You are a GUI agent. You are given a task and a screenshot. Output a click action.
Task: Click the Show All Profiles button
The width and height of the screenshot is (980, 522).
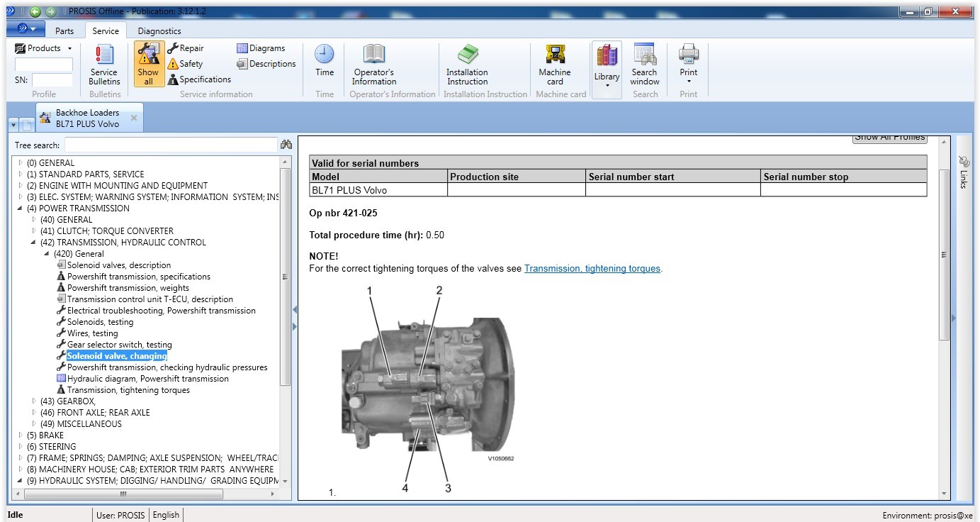pyautogui.click(x=889, y=138)
